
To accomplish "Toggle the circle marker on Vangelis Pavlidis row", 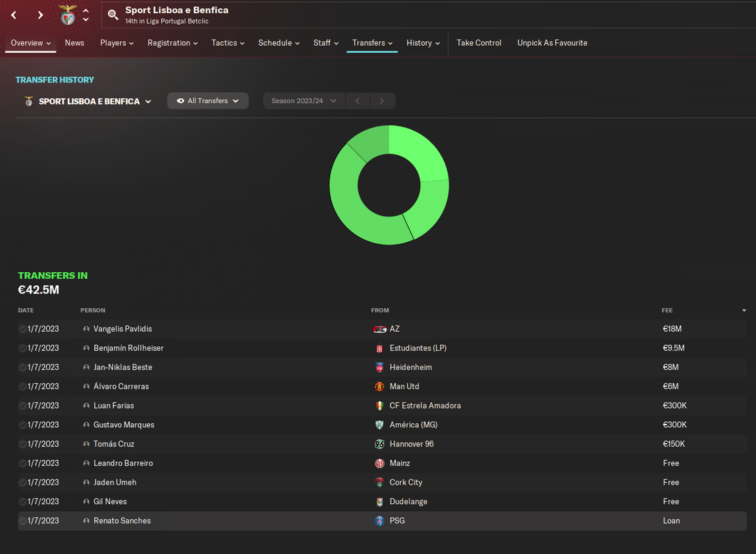I will [22, 329].
